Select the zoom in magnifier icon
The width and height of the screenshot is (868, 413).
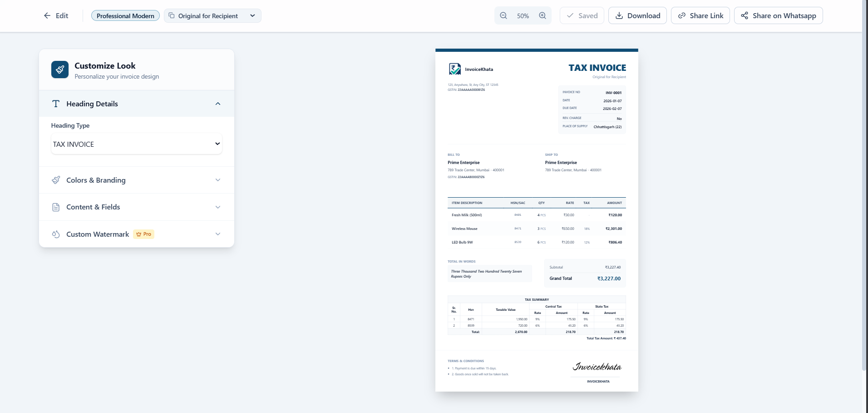(542, 15)
